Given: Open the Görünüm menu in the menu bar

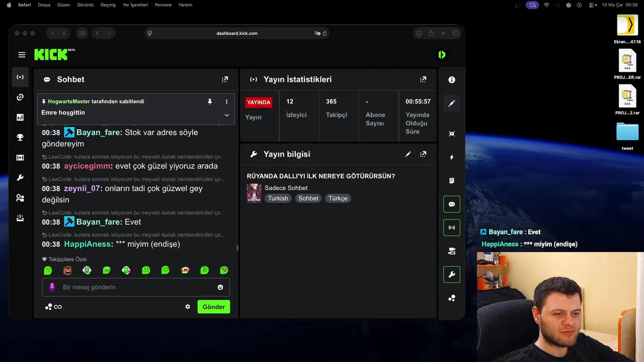Looking at the screenshot, I should click(x=85, y=5).
